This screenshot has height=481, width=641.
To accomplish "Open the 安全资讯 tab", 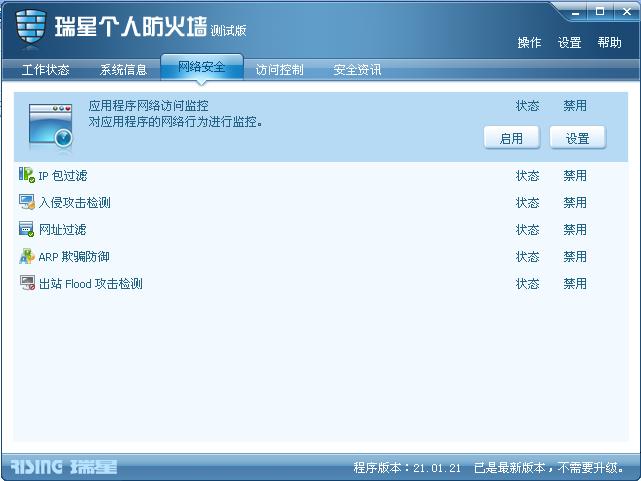I will 357,70.
